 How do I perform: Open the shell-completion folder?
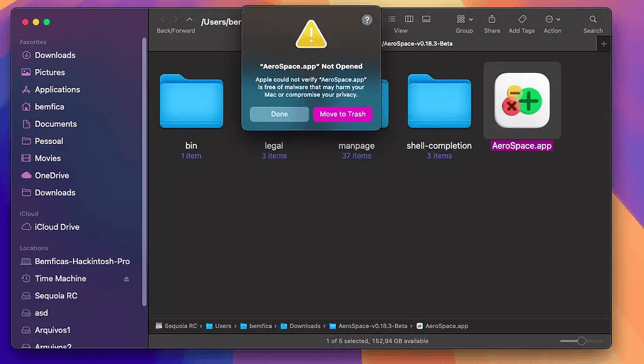tap(439, 102)
